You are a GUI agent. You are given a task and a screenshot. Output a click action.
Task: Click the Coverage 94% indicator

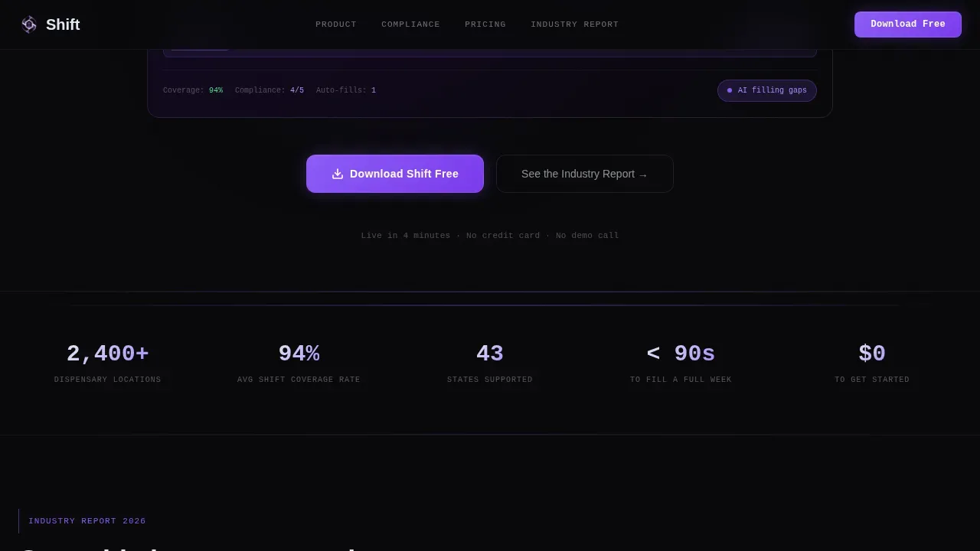[193, 90]
